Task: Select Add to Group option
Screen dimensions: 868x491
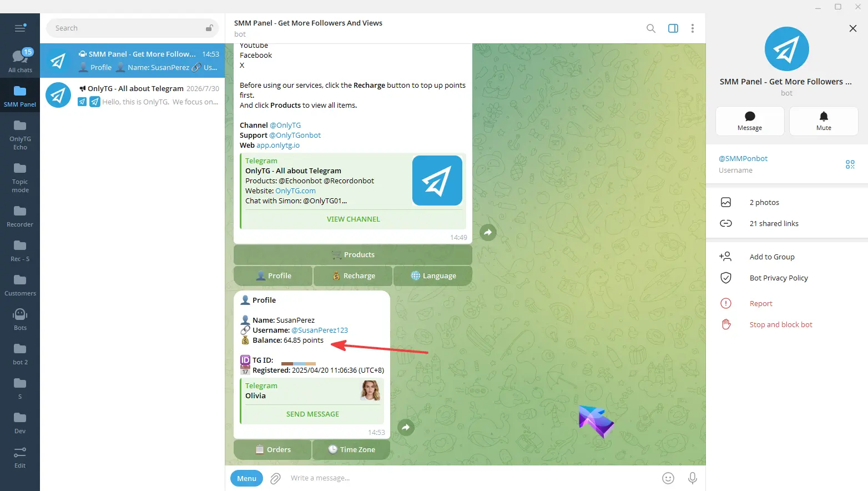Action: (787, 257)
